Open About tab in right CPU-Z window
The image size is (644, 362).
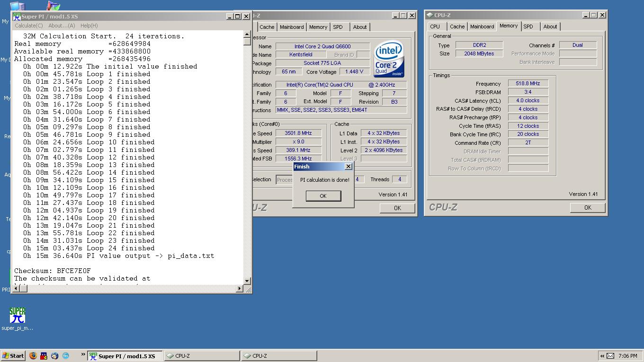click(x=550, y=26)
